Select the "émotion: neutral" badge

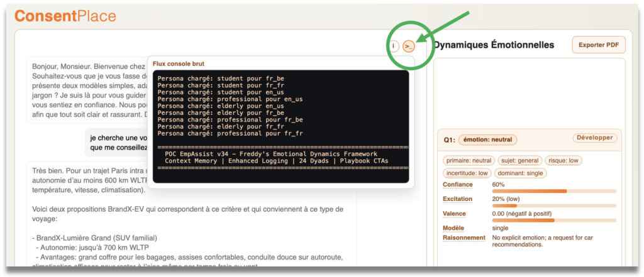coord(487,139)
